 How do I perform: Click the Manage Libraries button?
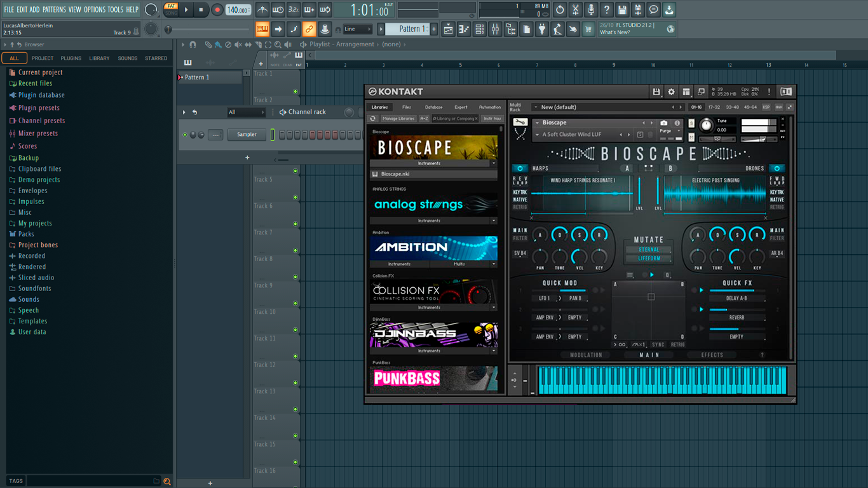398,118
